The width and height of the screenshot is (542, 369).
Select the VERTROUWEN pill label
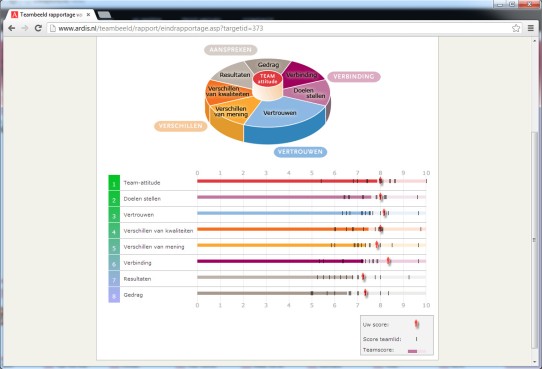point(300,152)
